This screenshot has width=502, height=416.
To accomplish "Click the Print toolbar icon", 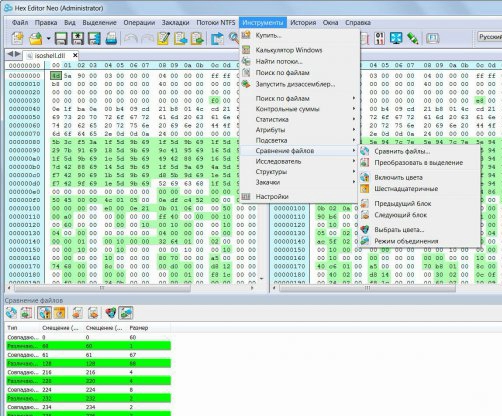I will 111,39.
